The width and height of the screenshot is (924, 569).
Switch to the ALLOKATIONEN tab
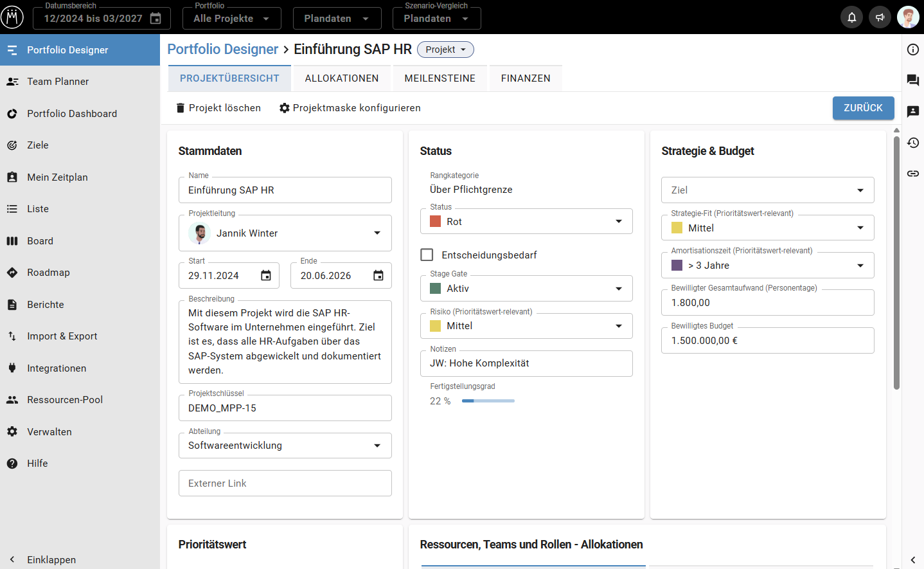coord(342,78)
